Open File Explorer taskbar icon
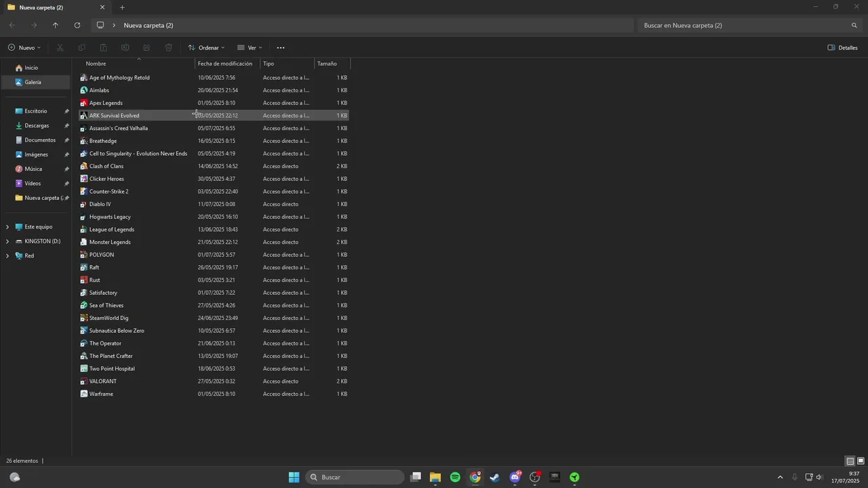Image resolution: width=868 pixels, height=488 pixels. point(435,477)
